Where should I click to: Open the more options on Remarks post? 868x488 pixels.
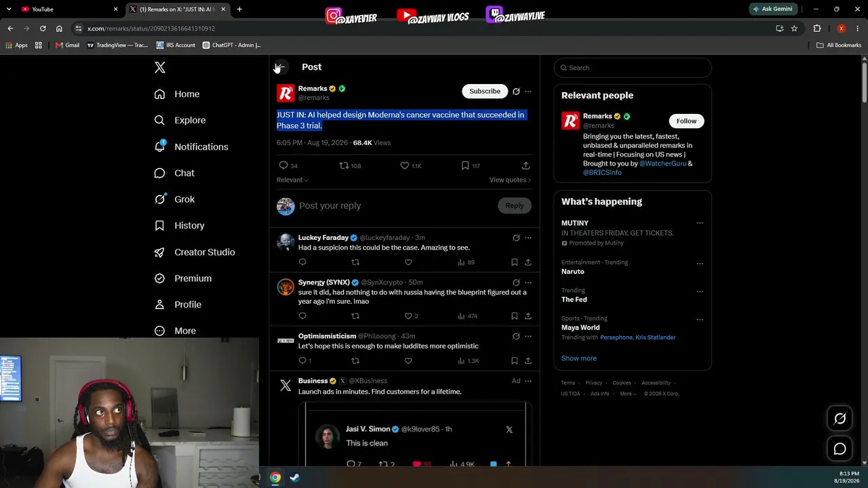[x=528, y=91]
